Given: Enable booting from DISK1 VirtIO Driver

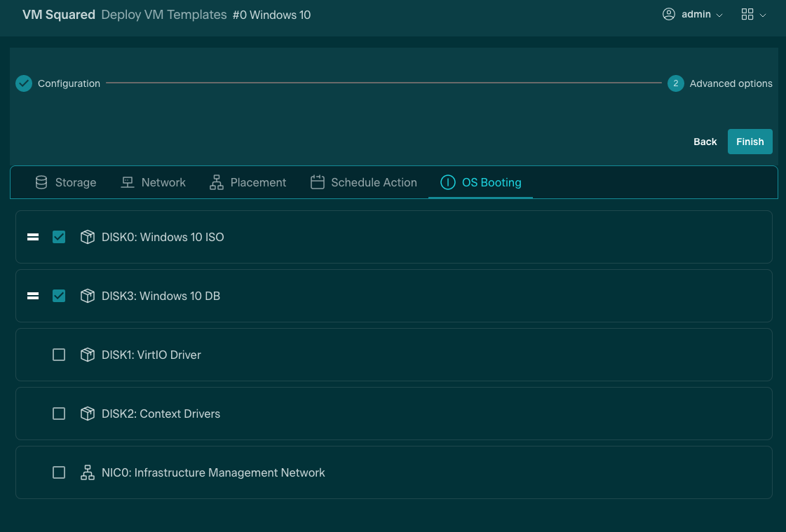Looking at the screenshot, I should tap(59, 355).
